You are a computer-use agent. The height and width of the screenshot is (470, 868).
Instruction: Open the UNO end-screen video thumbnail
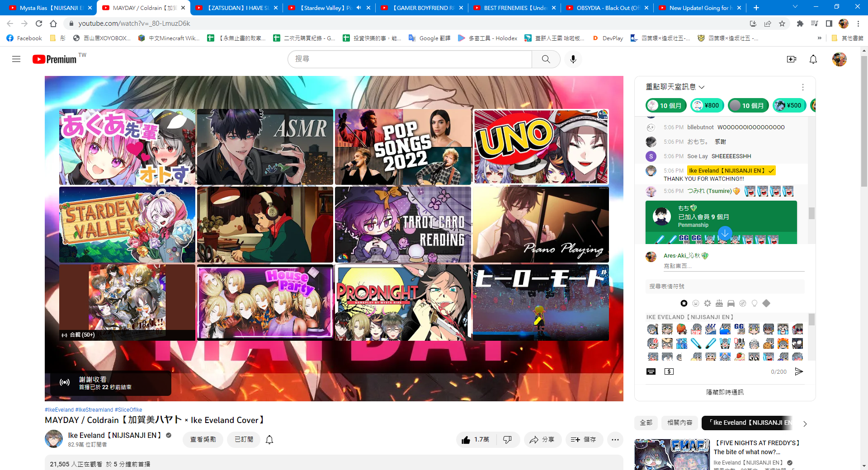point(541,147)
